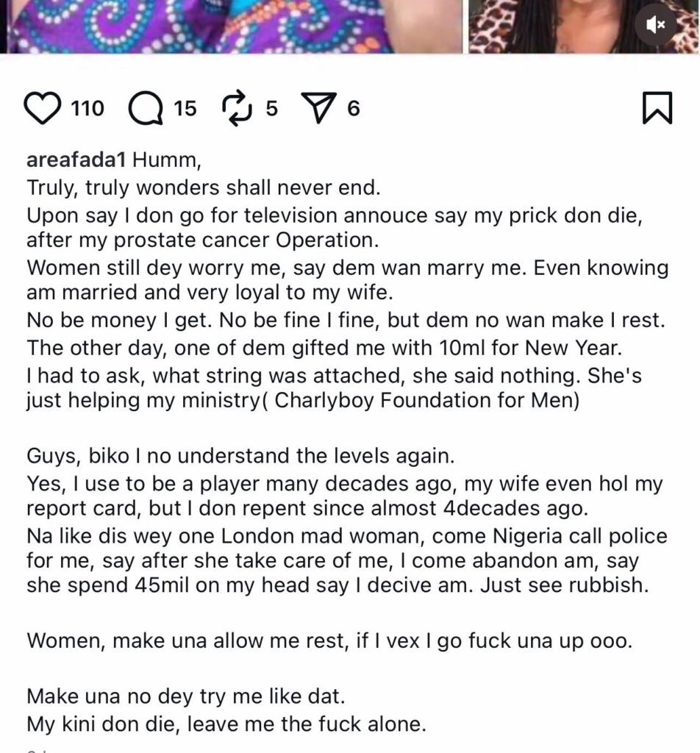Click the "Women, make una allow me rest" line
This screenshot has height=753, width=700.
pos(329,639)
